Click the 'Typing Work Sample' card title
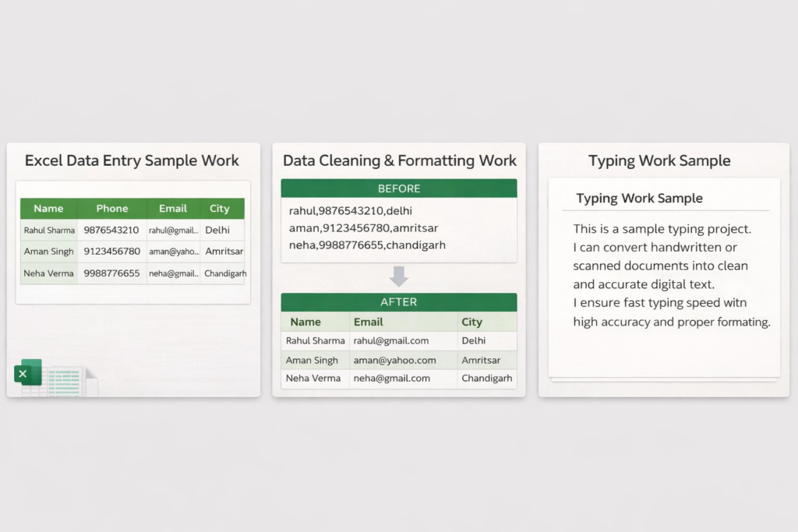798x532 pixels. [x=659, y=160]
